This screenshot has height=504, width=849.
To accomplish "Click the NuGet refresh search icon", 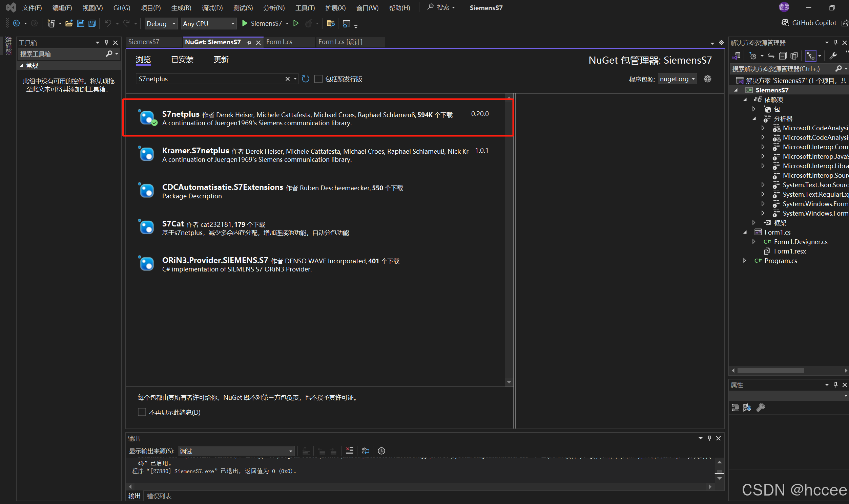I will [306, 79].
